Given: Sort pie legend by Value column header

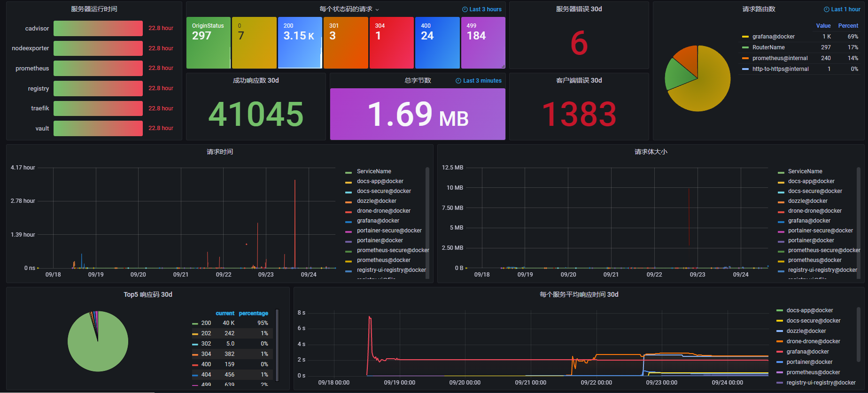Looking at the screenshot, I should [x=823, y=26].
